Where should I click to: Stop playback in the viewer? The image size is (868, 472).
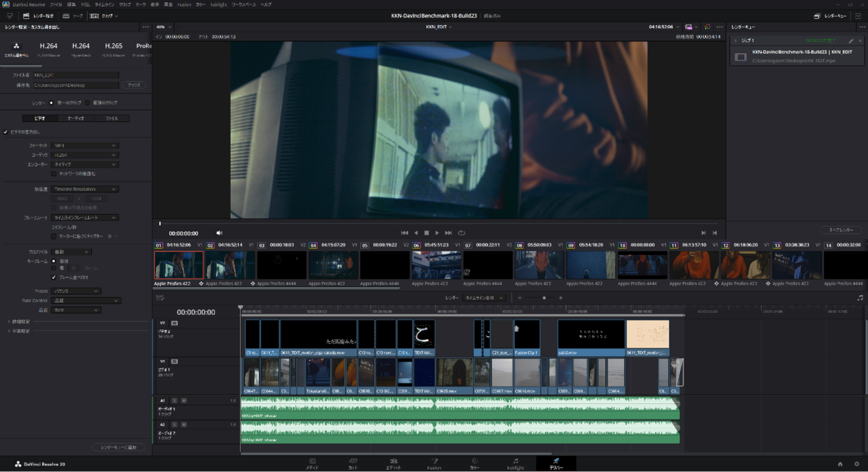point(427,233)
